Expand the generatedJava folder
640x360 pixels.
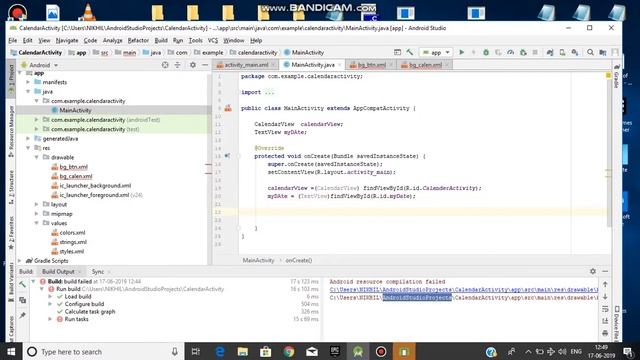pos(28,138)
